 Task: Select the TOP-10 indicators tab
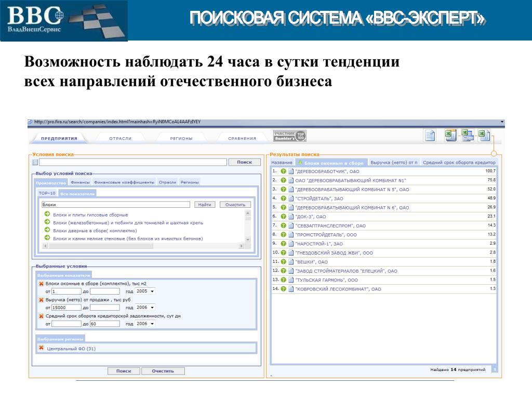[x=47, y=193]
